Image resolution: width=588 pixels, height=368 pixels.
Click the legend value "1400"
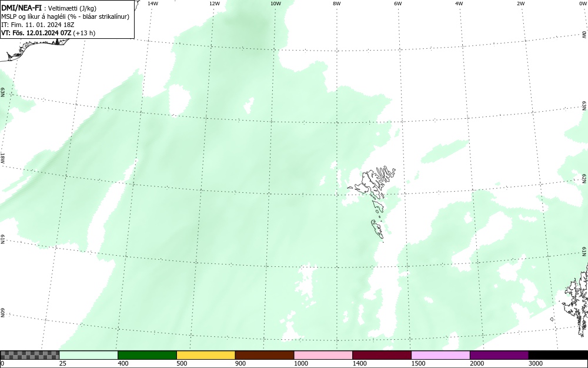pos(359,363)
